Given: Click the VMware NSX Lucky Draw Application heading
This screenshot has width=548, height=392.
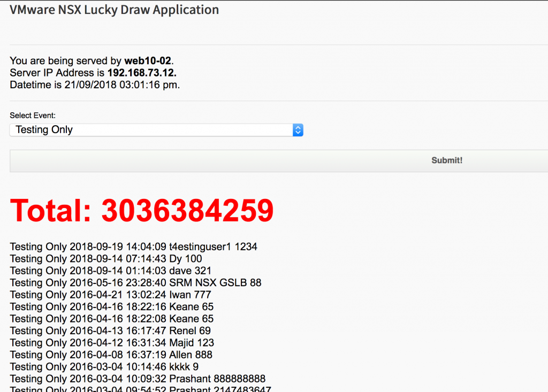Looking at the screenshot, I should (x=115, y=10).
